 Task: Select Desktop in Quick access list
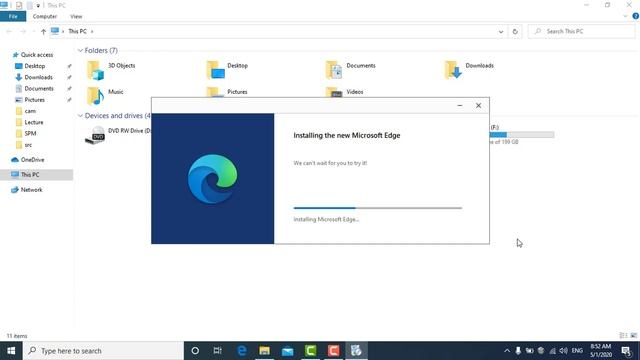(34, 66)
